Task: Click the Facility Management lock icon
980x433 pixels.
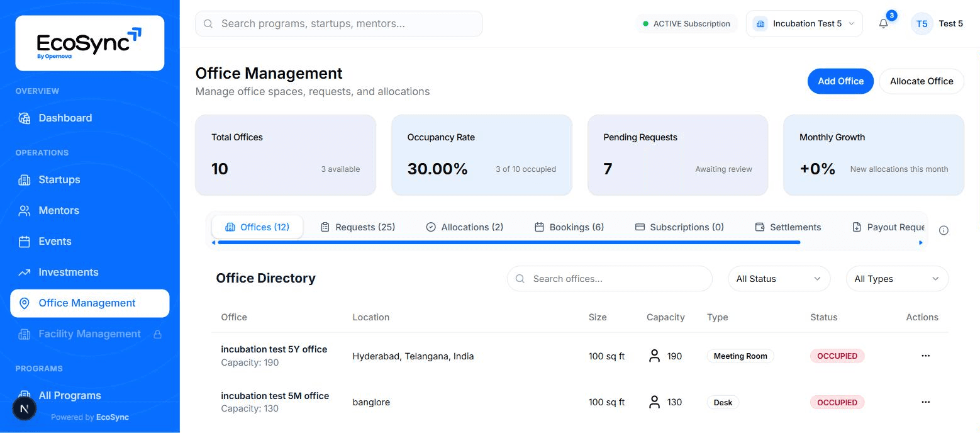Action: tap(158, 334)
